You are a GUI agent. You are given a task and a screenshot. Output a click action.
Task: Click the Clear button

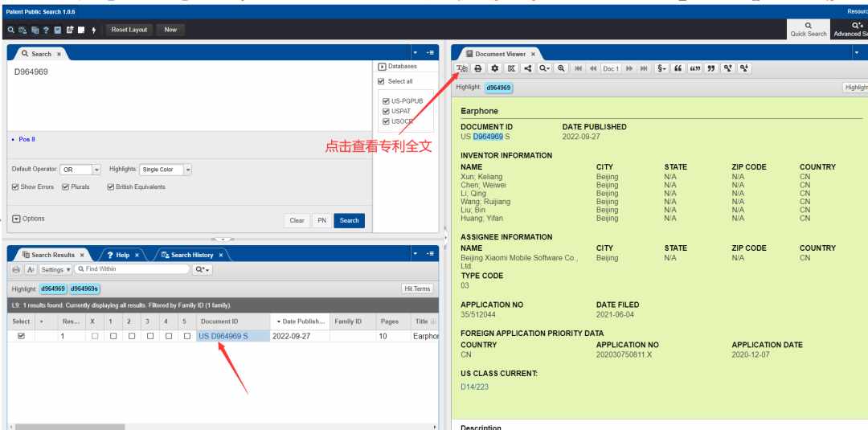tap(297, 220)
